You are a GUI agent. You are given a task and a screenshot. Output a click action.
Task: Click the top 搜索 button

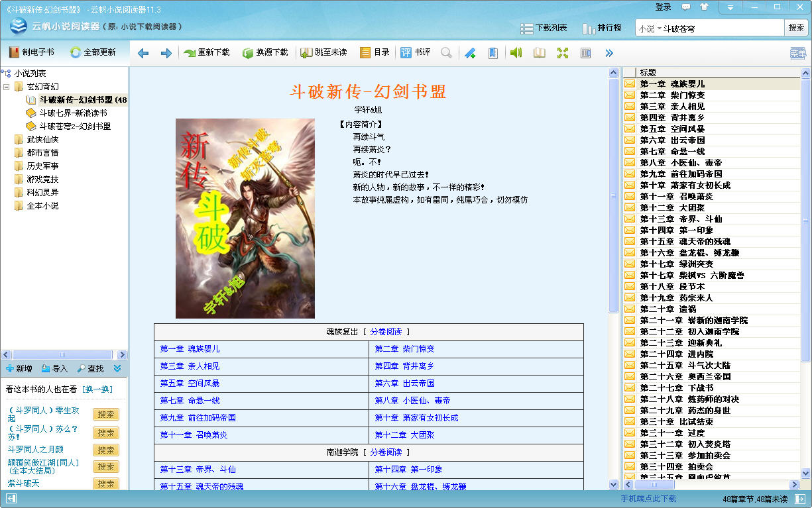pos(796,28)
